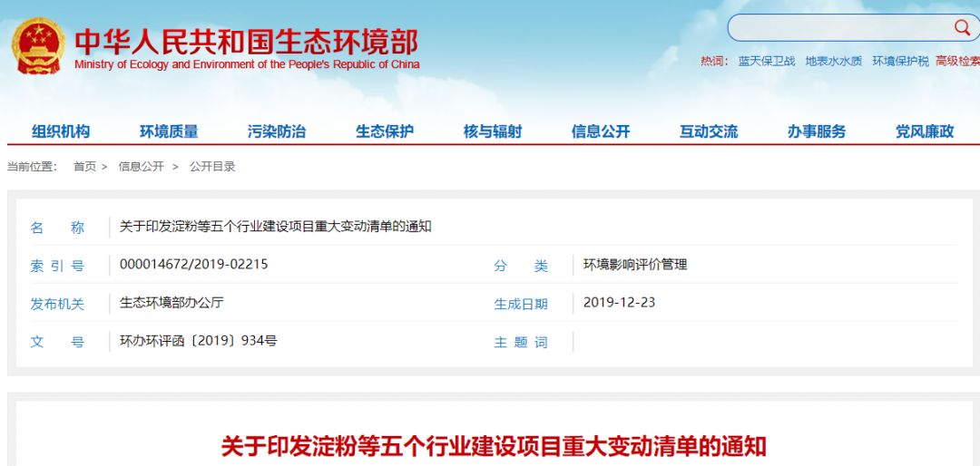Select document number 环办环评函〔2019〕934号
This screenshot has height=466, width=980.
(198, 341)
